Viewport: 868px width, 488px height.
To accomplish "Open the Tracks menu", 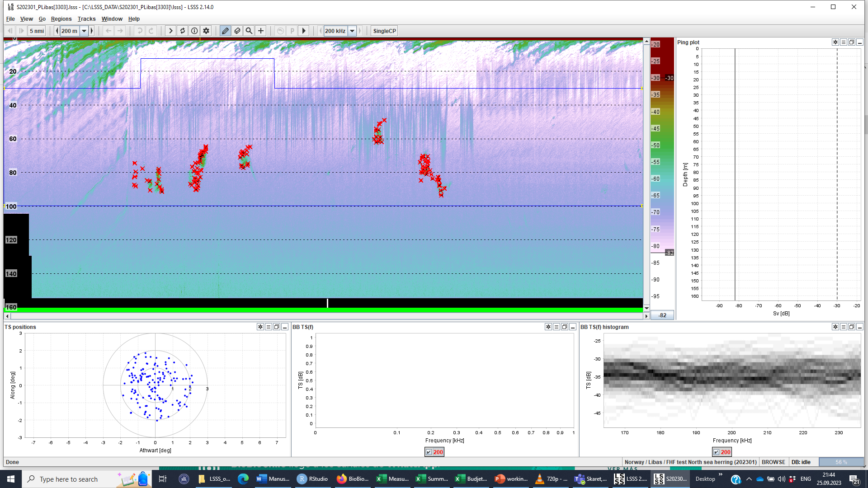I will point(86,19).
